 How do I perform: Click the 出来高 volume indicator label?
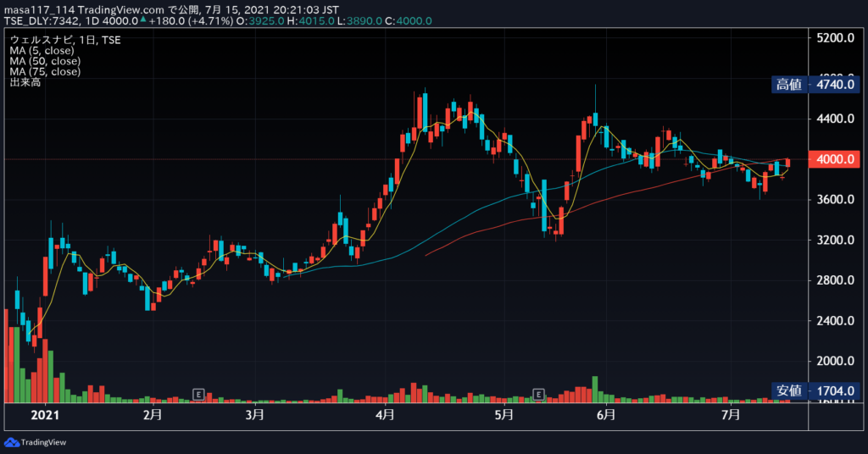coord(25,82)
